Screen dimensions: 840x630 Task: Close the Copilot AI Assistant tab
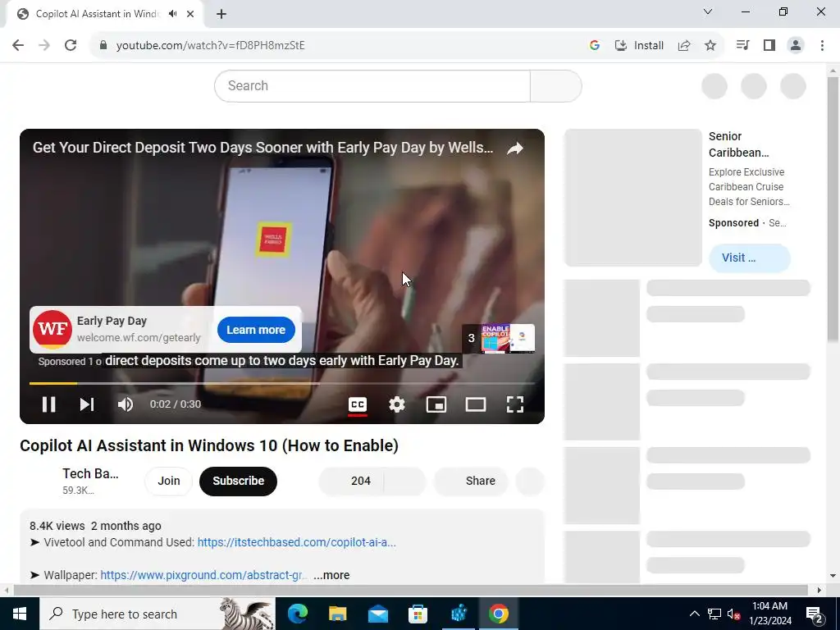190,14
